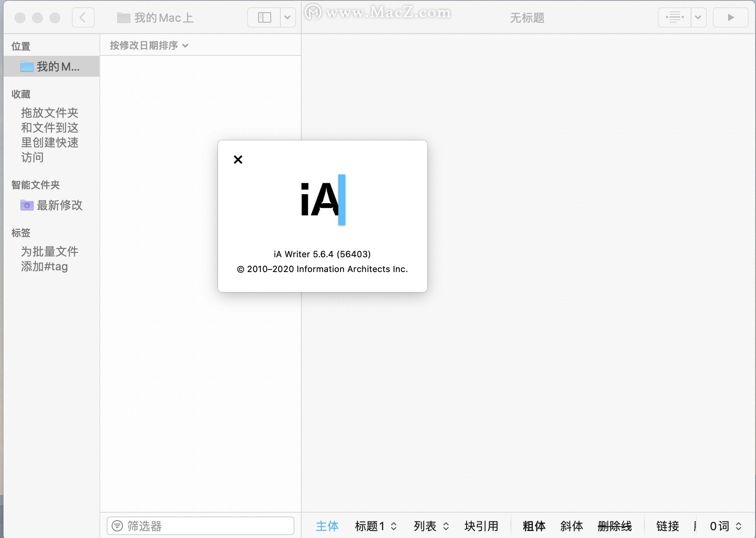Open the focus mode dropdown arrow
The width and height of the screenshot is (756, 538).
coord(698,18)
